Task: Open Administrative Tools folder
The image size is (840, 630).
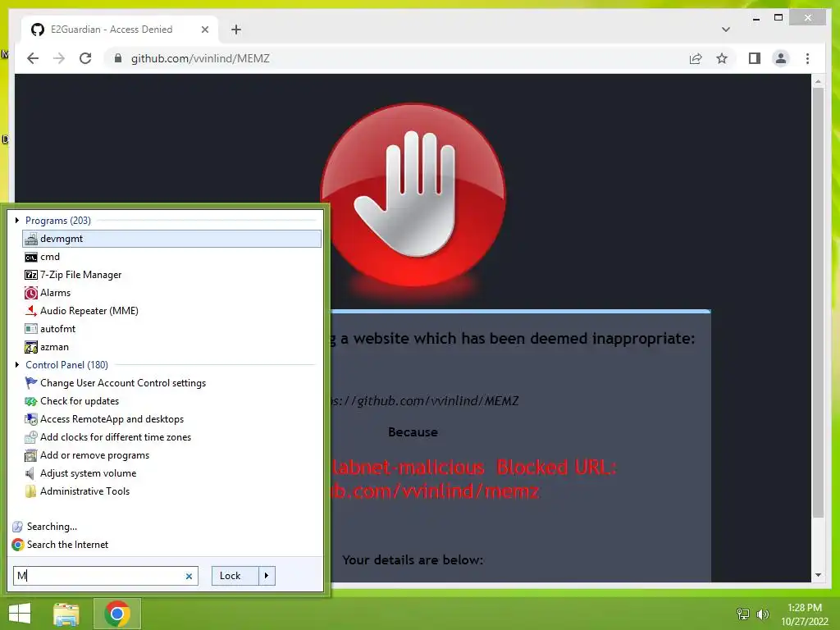Action: (x=171, y=491)
